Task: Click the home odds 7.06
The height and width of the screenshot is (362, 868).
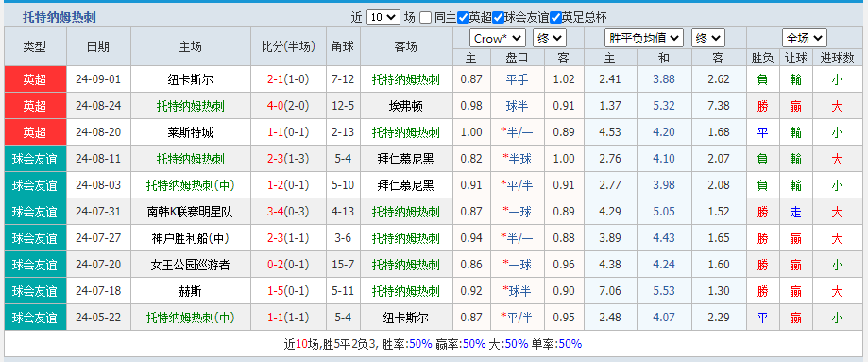Action: click(610, 291)
